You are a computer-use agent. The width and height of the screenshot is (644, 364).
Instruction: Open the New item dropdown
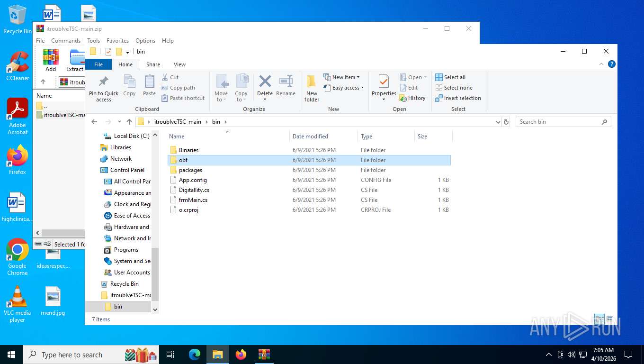[342, 77]
